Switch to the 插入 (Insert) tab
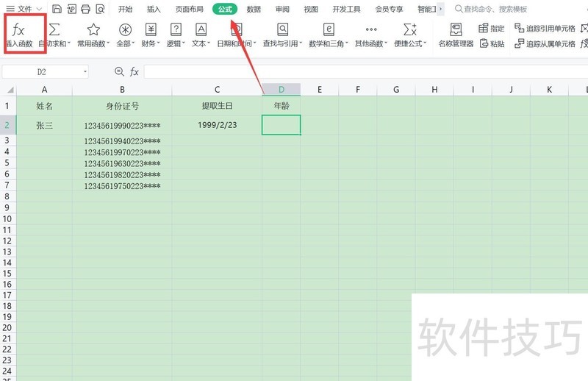Screen dimensions: 588x381 tap(154, 9)
